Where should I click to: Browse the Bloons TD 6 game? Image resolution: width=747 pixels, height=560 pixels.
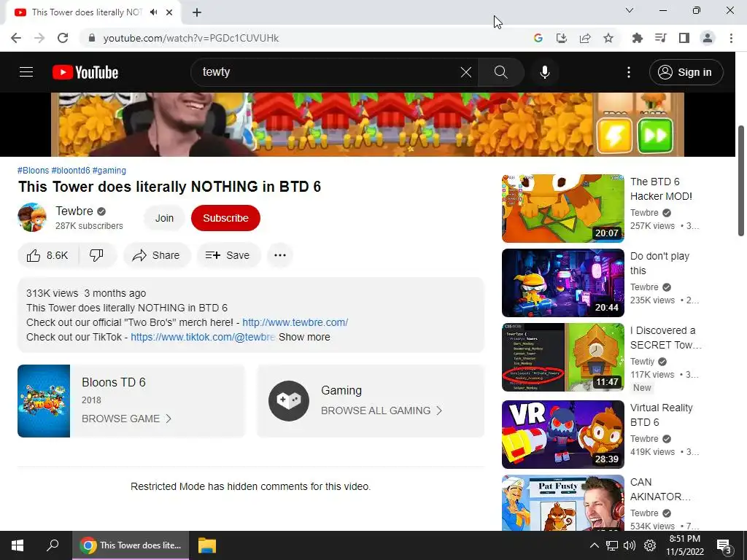point(126,419)
